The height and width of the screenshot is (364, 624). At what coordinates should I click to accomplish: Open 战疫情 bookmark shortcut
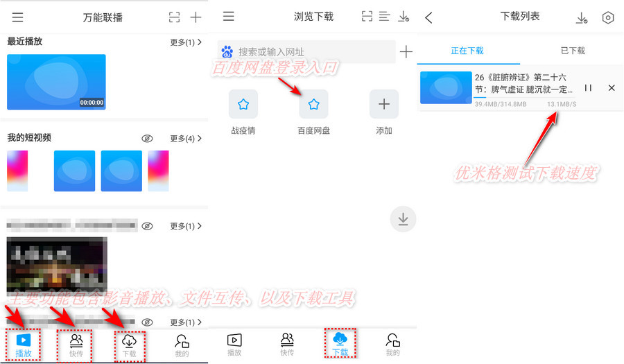point(243,105)
